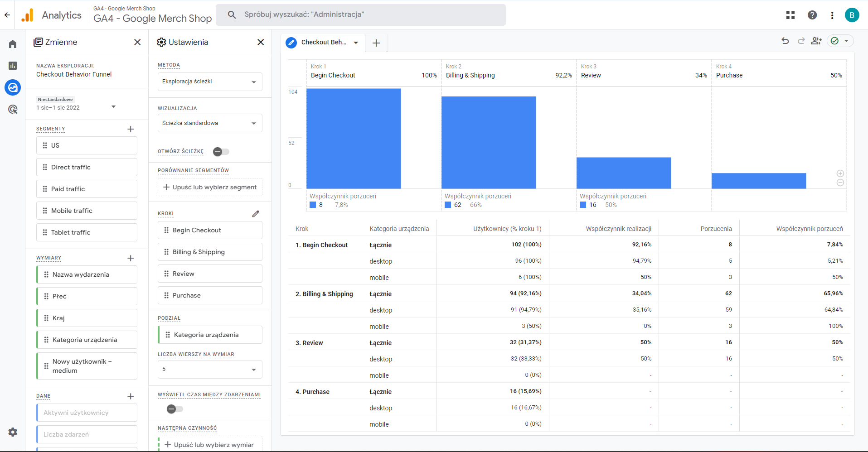Redo the last change

click(x=800, y=41)
